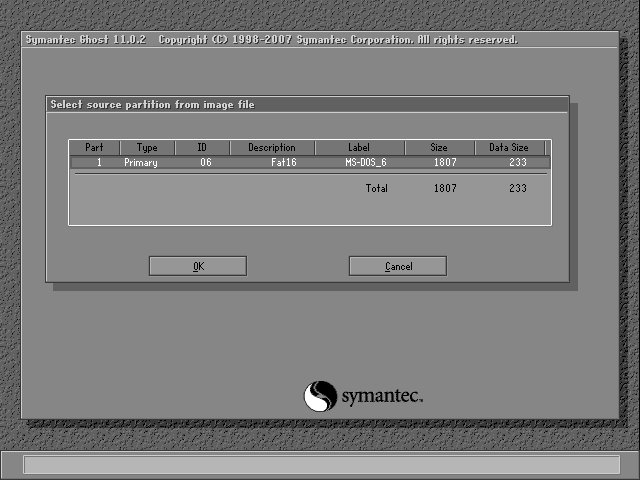Screen dimensions: 640x480
Task: Click the ID column header
Action: 202,147
